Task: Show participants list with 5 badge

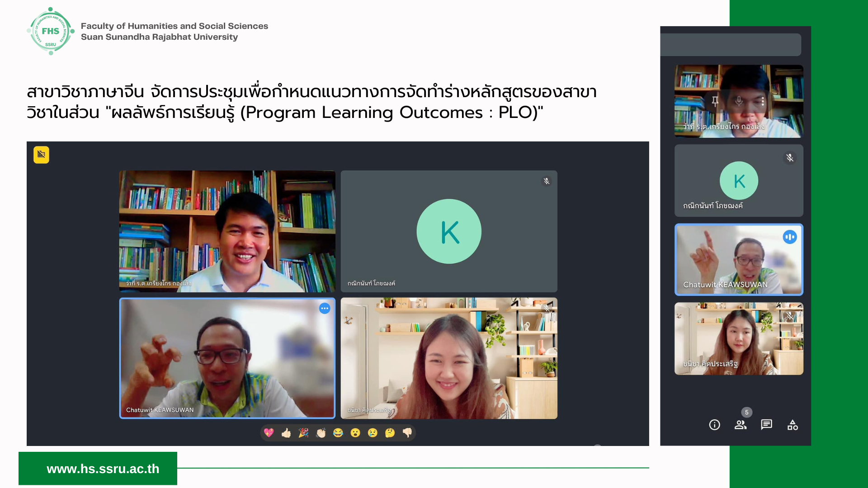Action: [741, 425]
